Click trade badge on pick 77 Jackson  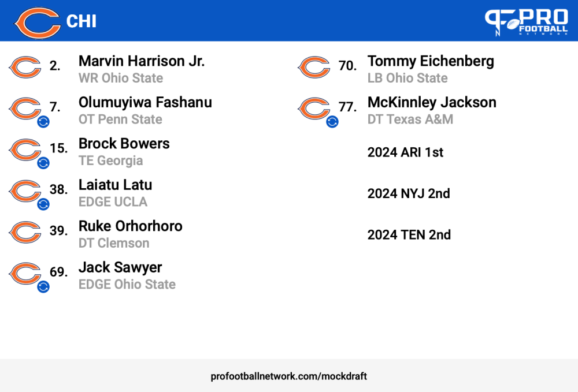click(x=332, y=121)
